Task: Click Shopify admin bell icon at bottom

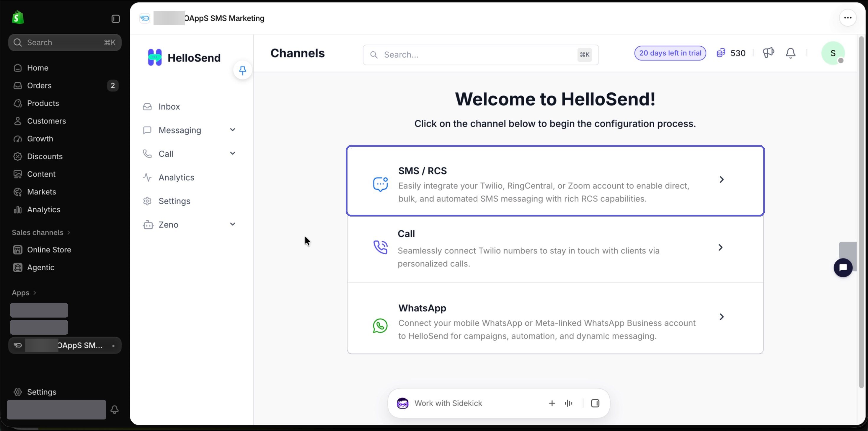Action: click(115, 409)
